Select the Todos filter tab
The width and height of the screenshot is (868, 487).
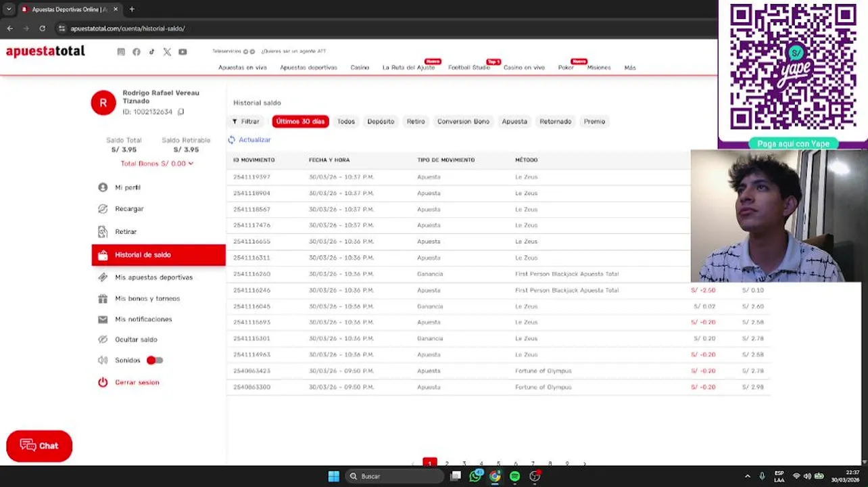click(346, 122)
